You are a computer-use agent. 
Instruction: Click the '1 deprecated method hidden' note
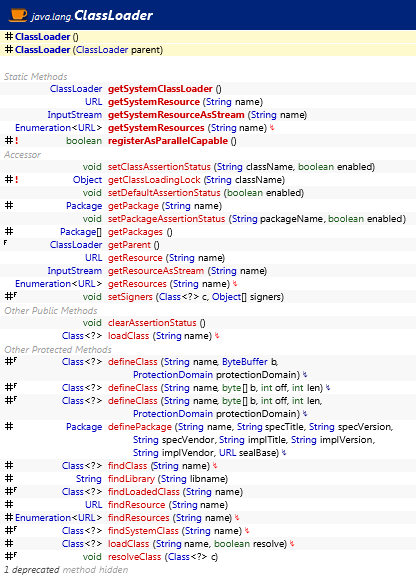pos(66,570)
